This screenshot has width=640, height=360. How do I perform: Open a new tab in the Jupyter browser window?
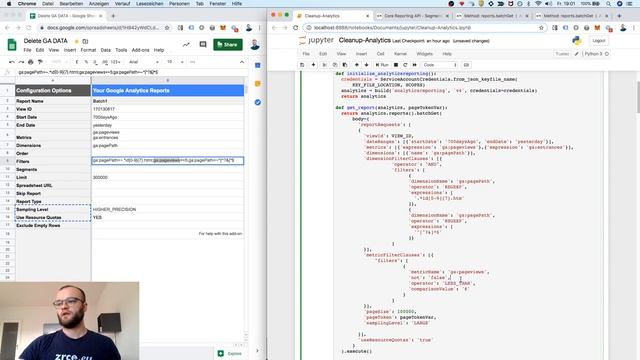pos(619,16)
